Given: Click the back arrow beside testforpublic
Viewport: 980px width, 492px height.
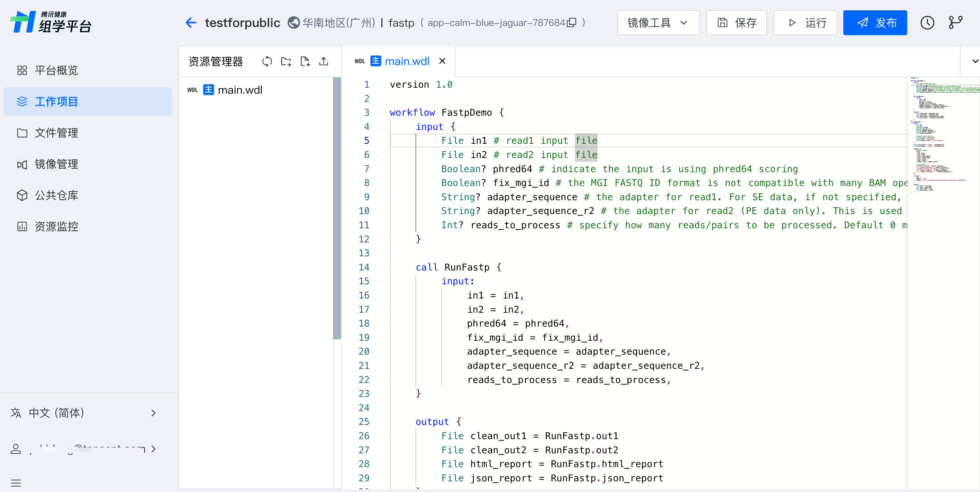Looking at the screenshot, I should pyautogui.click(x=191, y=23).
